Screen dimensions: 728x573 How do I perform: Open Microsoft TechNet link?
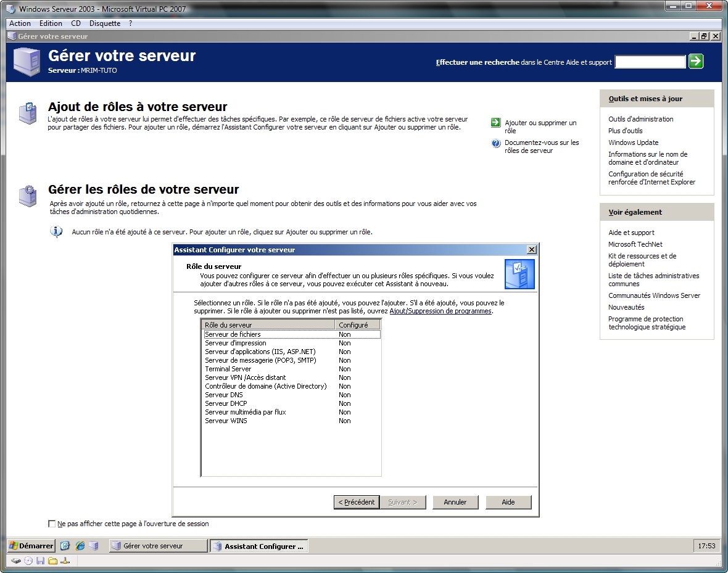pos(635,244)
